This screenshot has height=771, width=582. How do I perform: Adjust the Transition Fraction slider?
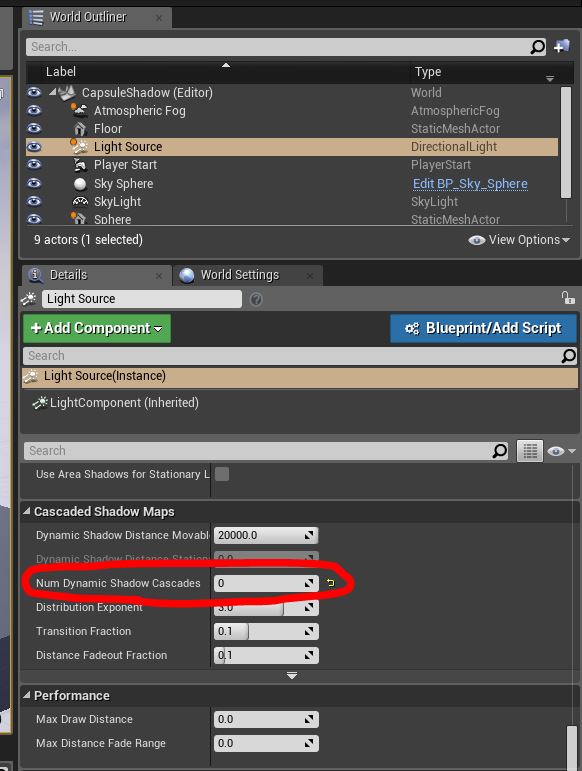266,631
